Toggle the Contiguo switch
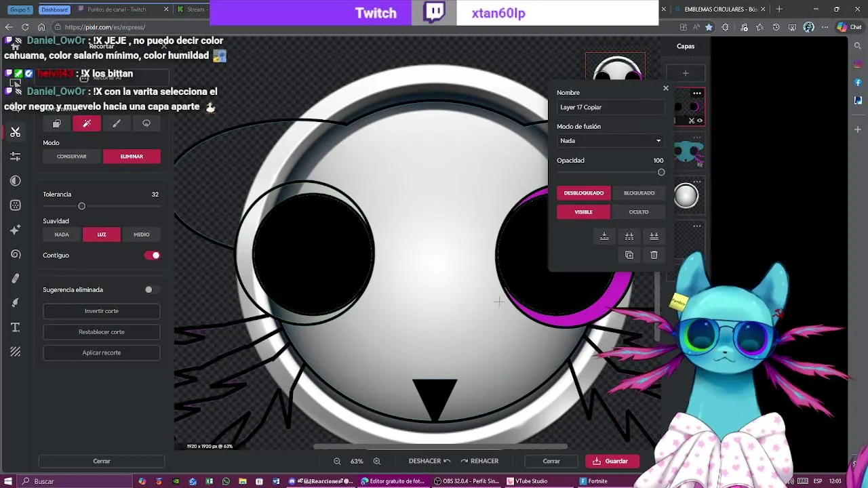Screen dimensions: 868x488 152,256
